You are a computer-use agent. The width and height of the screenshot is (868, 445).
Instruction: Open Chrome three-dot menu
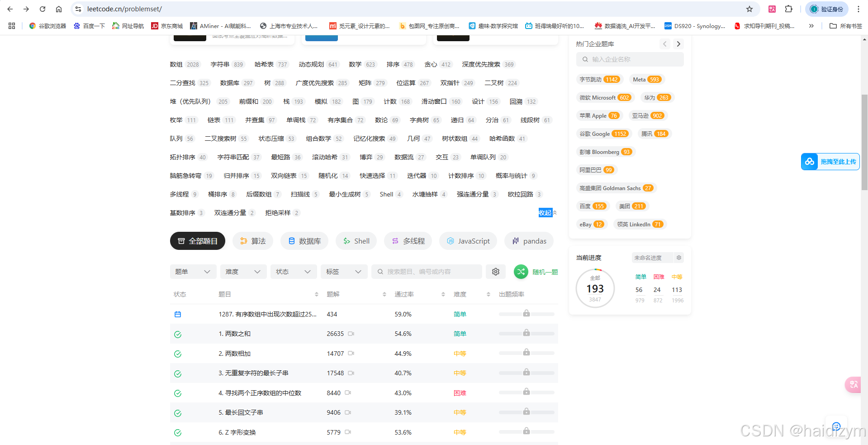(x=859, y=9)
